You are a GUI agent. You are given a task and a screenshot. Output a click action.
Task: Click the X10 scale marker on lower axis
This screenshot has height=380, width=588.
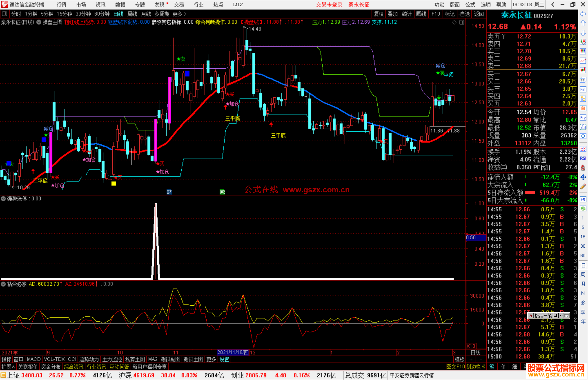coord(471,346)
